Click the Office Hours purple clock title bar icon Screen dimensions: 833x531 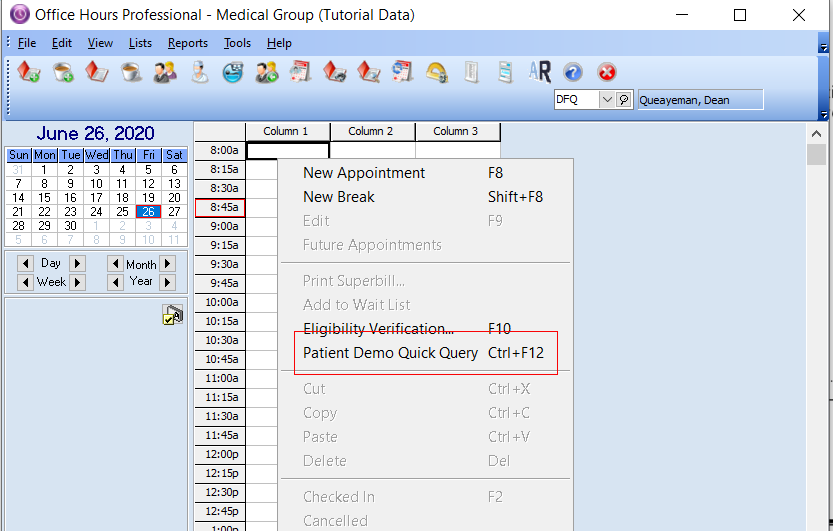[20, 14]
